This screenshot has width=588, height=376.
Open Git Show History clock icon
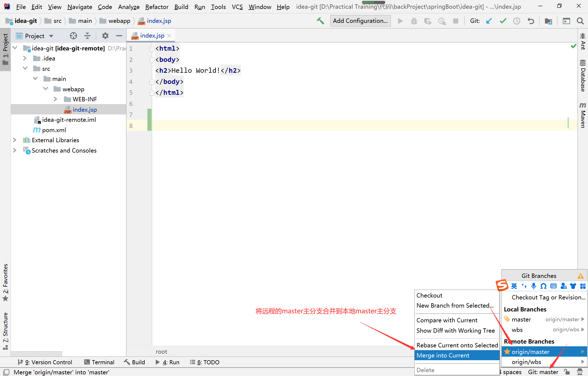point(516,21)
